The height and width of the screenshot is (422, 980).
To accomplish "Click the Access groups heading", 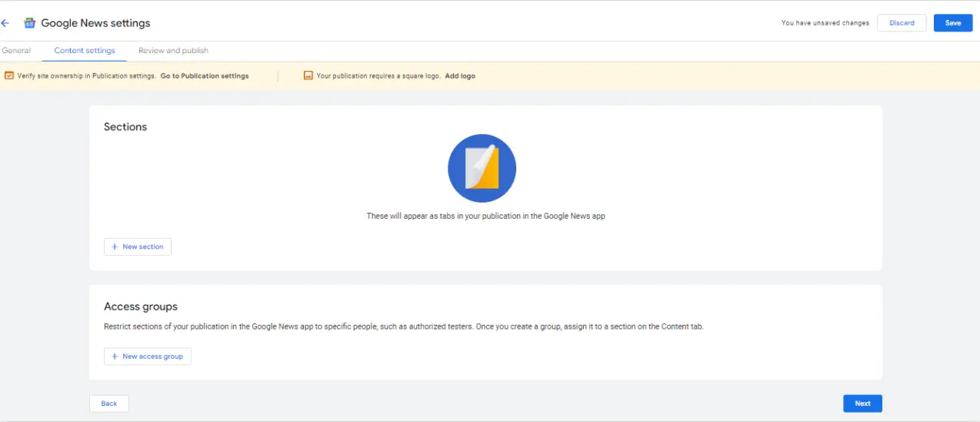I will pos(141,306).
